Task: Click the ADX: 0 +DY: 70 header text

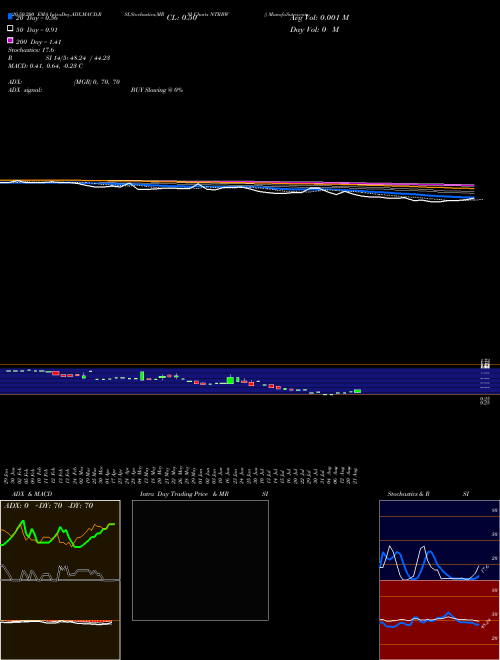Action: tap(48, 506)
